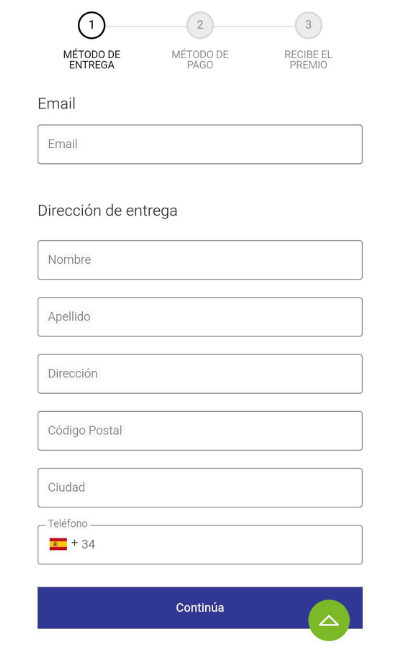Focus the Nombre input field
Screen dimensions: 400x650
(200, 260)
